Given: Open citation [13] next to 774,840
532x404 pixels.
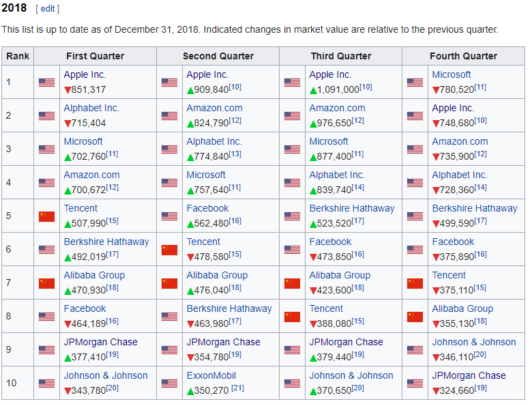Looking at the screenshot, I should [x=235, y=154].
